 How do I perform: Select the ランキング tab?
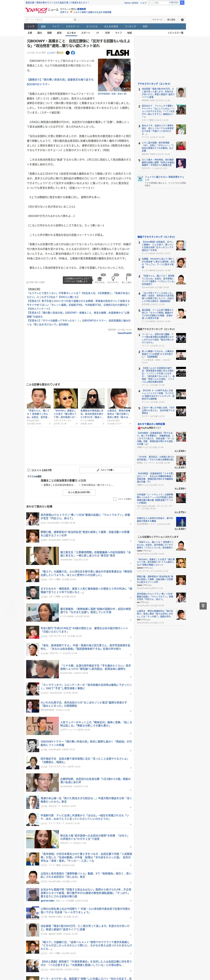(130, 27)
